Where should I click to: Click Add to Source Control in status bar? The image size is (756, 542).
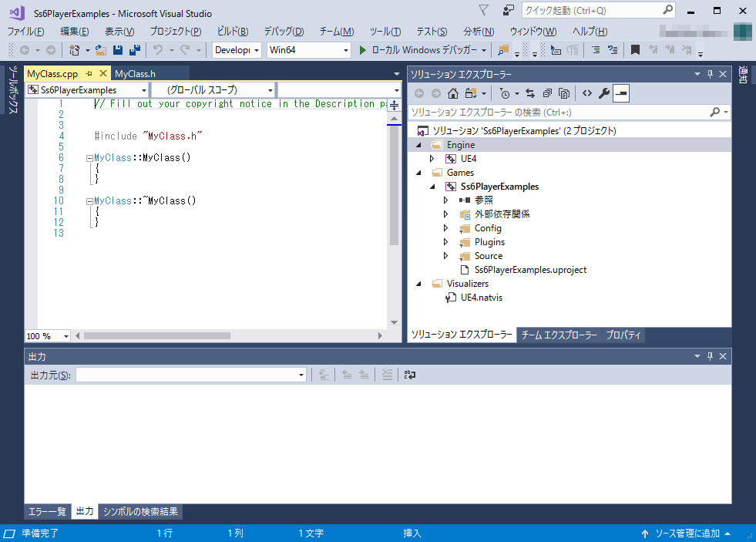[x=686, y=534]
